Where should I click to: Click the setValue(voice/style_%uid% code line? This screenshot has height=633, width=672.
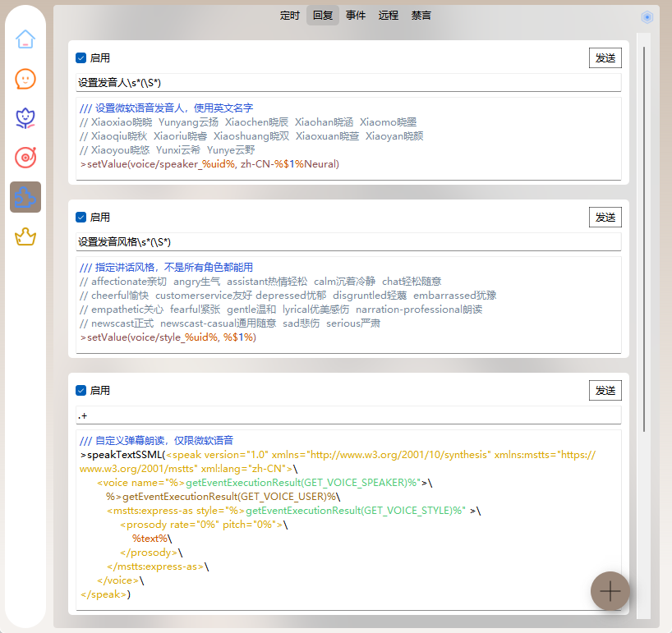click(x=168, y=337)
